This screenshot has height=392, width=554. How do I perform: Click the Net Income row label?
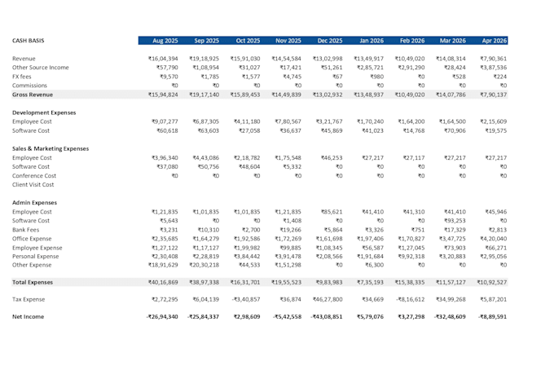click(28, 317)
